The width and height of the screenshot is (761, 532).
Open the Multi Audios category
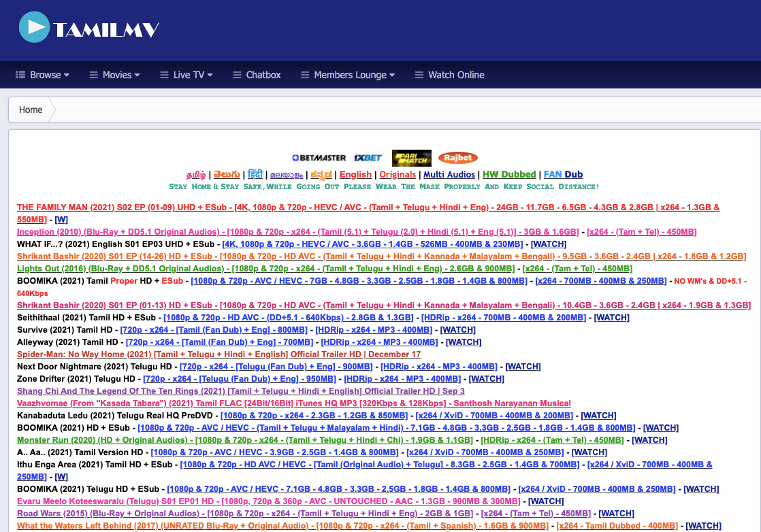449,175
